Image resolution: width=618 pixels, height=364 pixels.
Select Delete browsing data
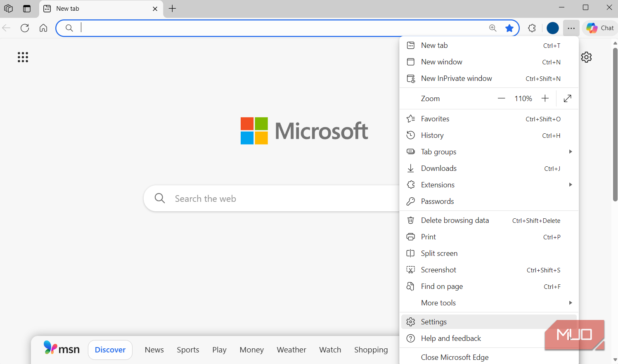coord(489,220)
